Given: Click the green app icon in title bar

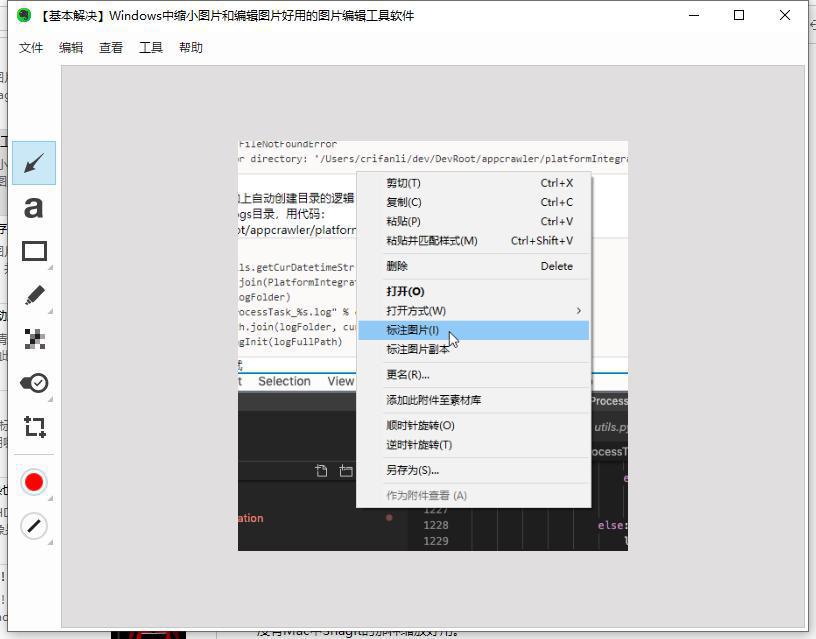Looking at the screenshot, I should (24, 15).
